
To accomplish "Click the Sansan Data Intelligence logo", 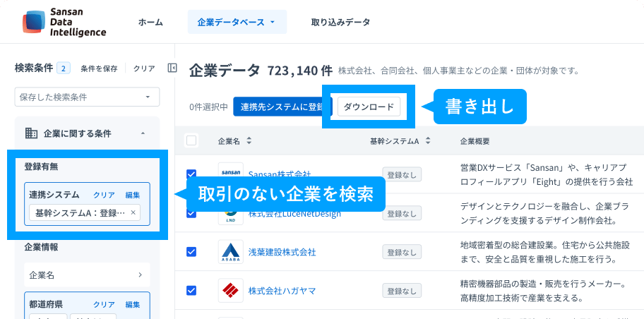I will click(x=64, y=22).
